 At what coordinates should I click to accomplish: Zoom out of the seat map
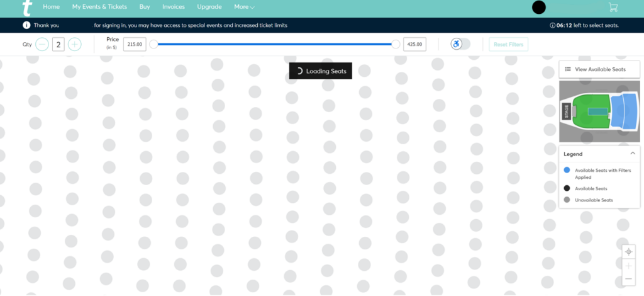(x=628, y=279)
